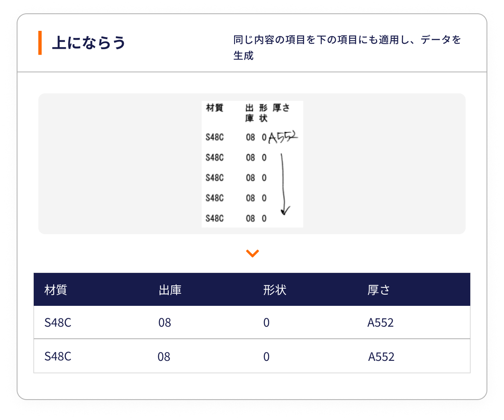Click the 0 cell in the first result row

[x=267, y=322]
